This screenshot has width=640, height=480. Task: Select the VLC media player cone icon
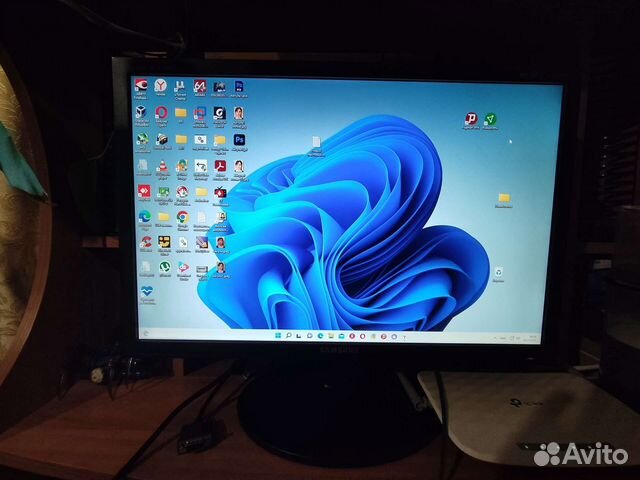pyautogui.click(x=162, y=166)
